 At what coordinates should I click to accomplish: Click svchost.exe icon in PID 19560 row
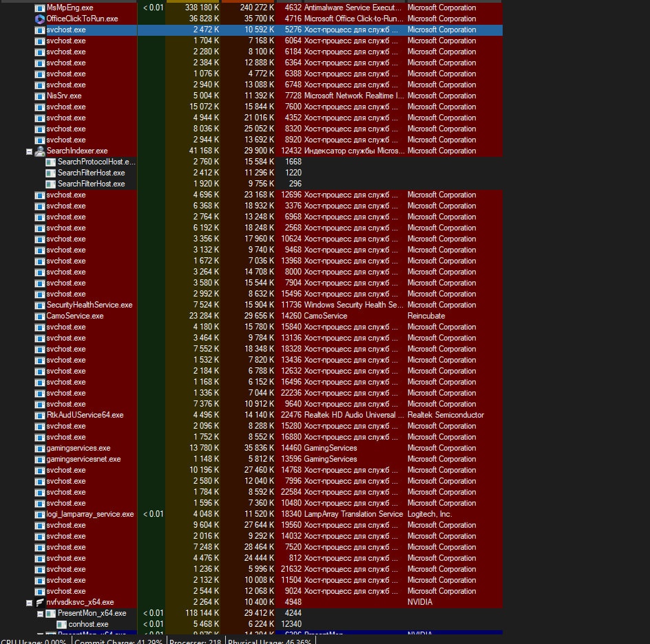[40, 526]
